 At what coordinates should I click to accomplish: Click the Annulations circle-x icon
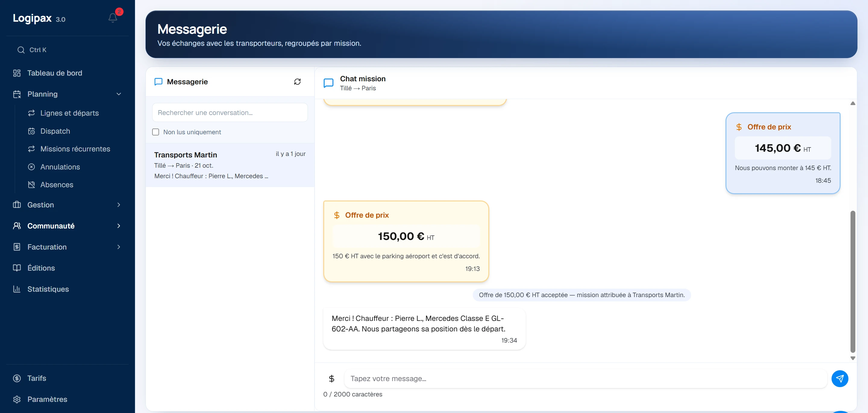click(31, 167)
